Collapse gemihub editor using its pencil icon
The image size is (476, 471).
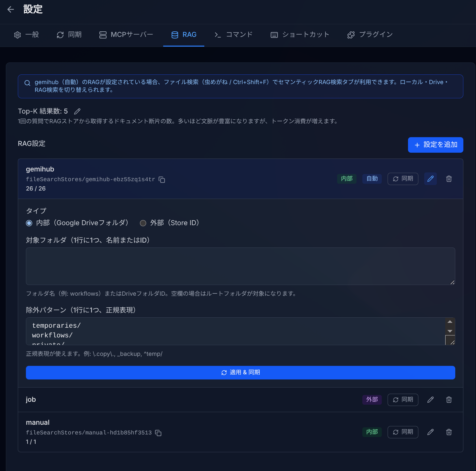430,179
